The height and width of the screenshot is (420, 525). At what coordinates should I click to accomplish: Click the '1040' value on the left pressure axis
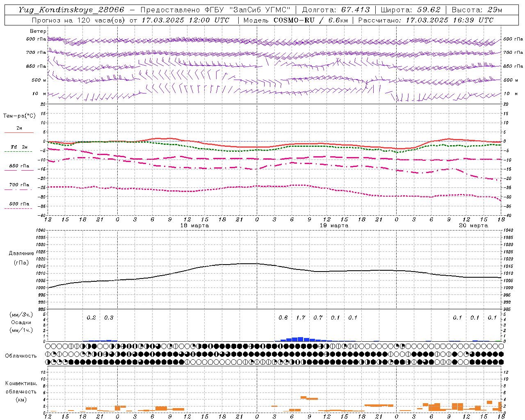(41, 230)
